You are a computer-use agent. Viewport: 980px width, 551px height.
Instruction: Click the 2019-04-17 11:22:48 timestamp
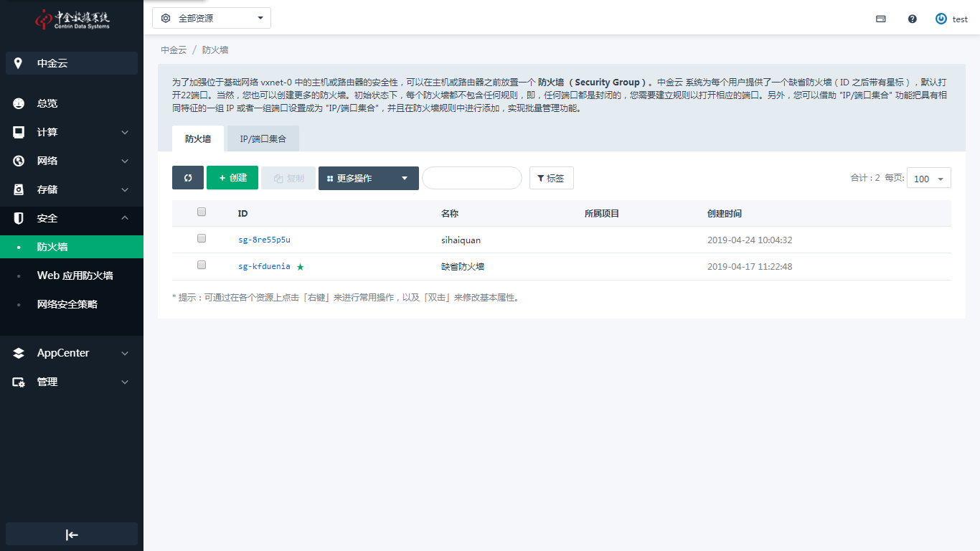coord(750,266)
